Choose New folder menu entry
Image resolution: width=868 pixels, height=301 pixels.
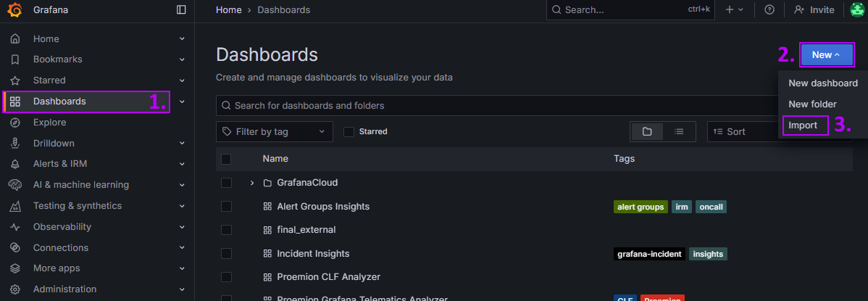[x=812, y=104]
